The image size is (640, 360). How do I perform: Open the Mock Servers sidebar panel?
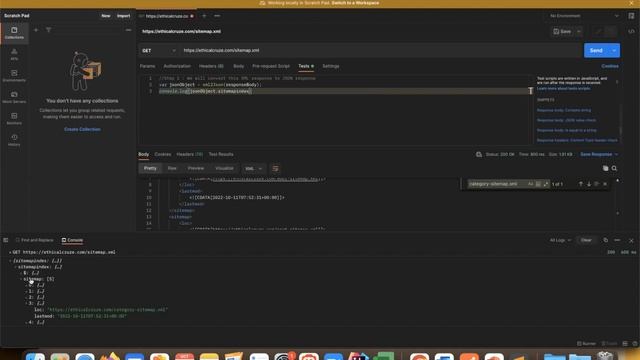click(14, 97)
